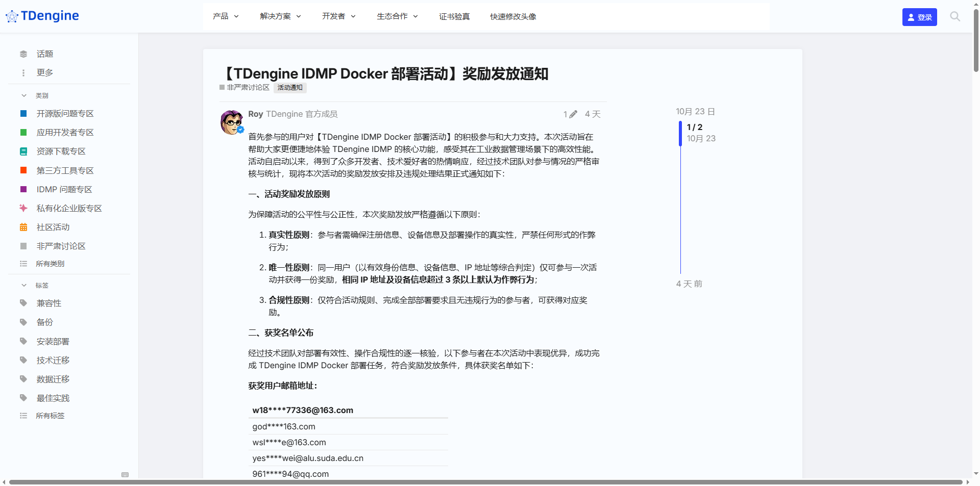The image size is (980, 486).
Task: Open the keyboard shortcuts icon
Action: (x=125, y=474)
